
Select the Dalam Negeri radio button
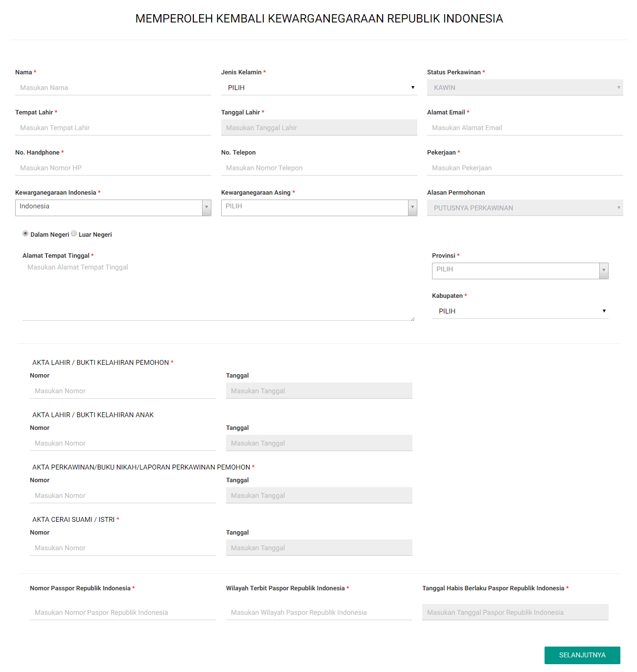point(25,234)
